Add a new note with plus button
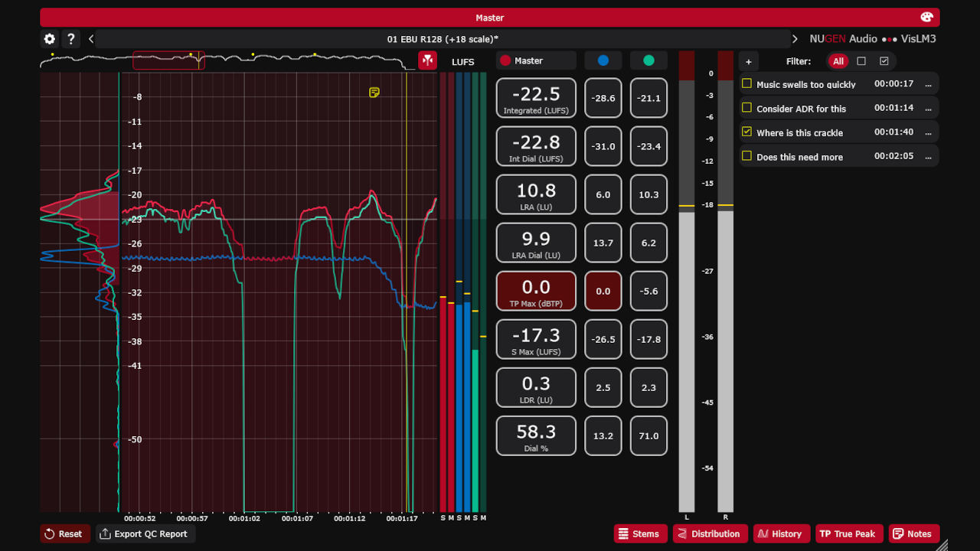Viewport: 980px width, 551px height. [749, 61]
